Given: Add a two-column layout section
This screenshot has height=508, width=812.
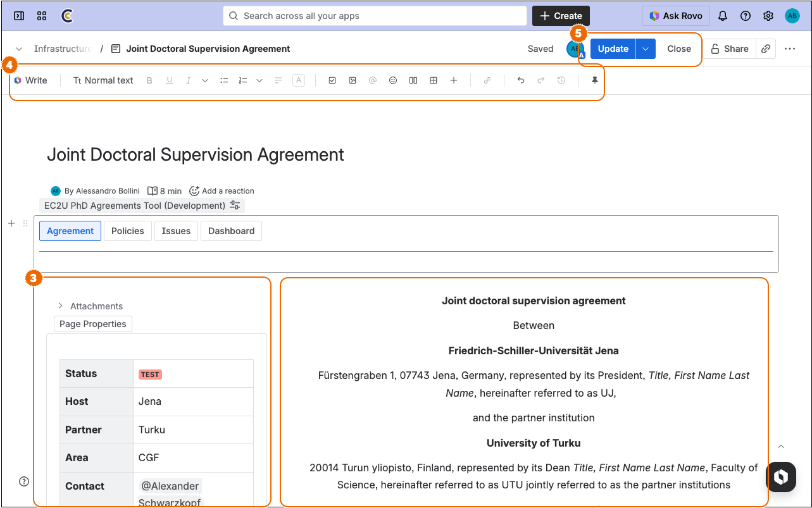Looking at the screenshot, I should pyautogui.click(x=413, y=80).
